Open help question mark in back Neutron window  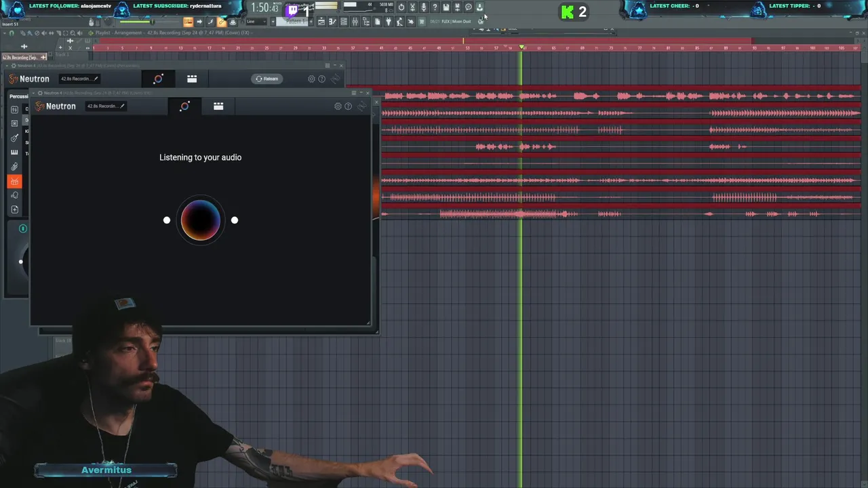pyautogui.click(x=322, y=79)
